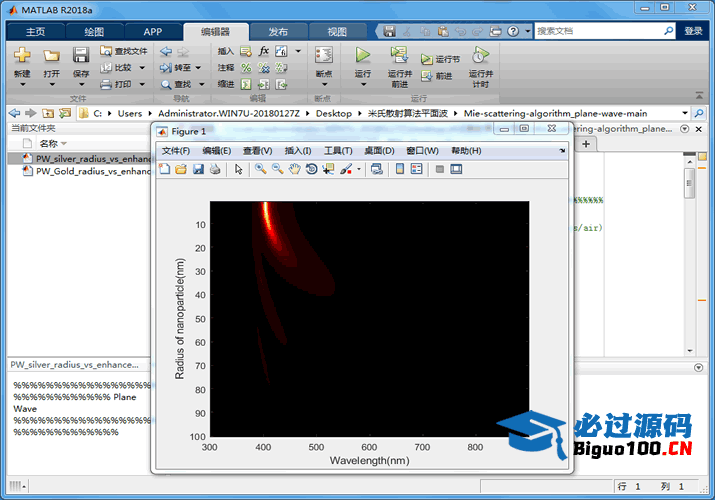This screenshot has width=715, height=500.
Task: Switch to the 视图 (View) tab
Action: (x=337, y=31)
